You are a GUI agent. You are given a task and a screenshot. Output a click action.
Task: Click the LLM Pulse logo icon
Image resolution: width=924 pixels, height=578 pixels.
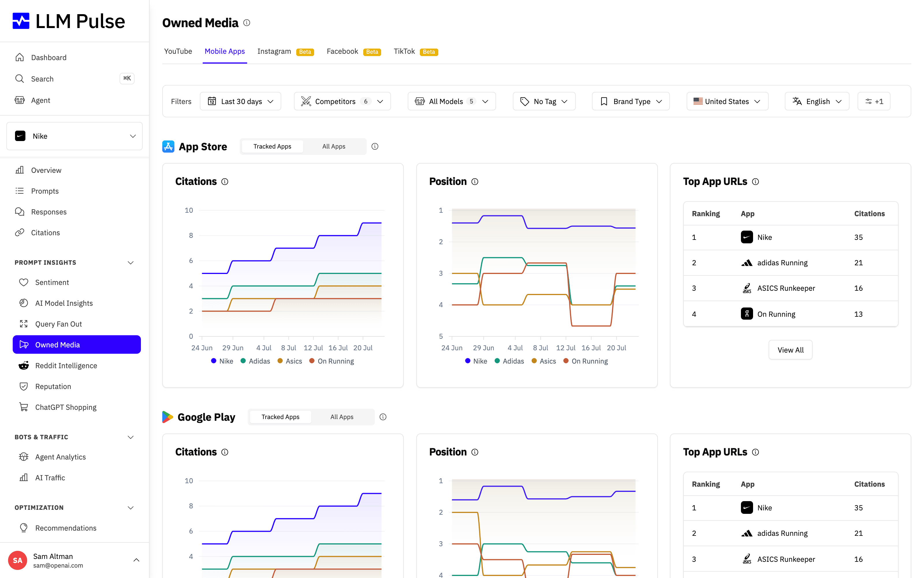[21, 21]
